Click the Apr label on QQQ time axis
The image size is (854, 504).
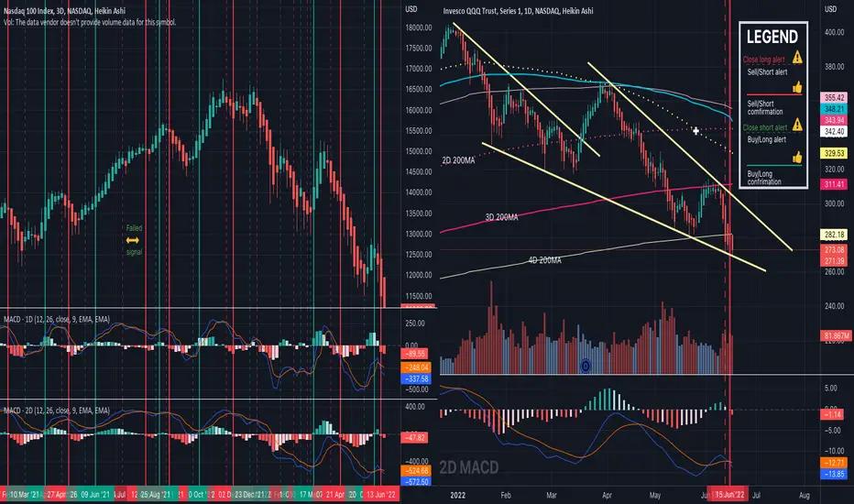(x=607, y=495)
